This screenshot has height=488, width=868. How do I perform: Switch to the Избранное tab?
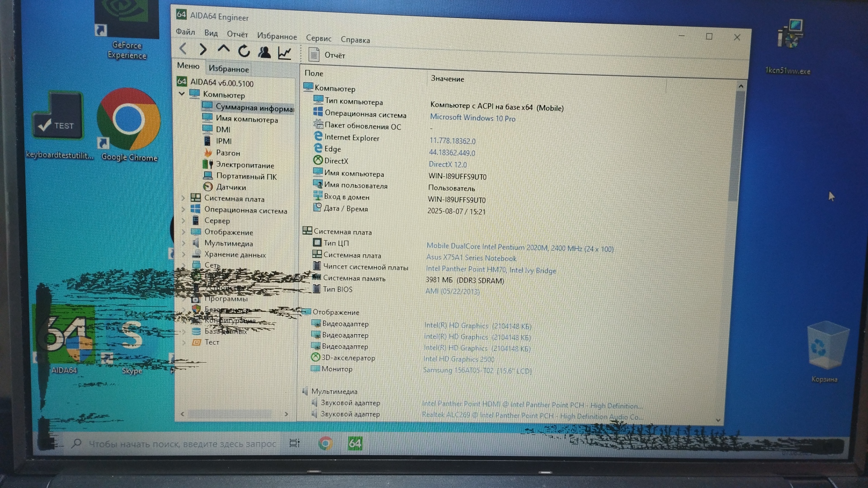tap(228, 69)
